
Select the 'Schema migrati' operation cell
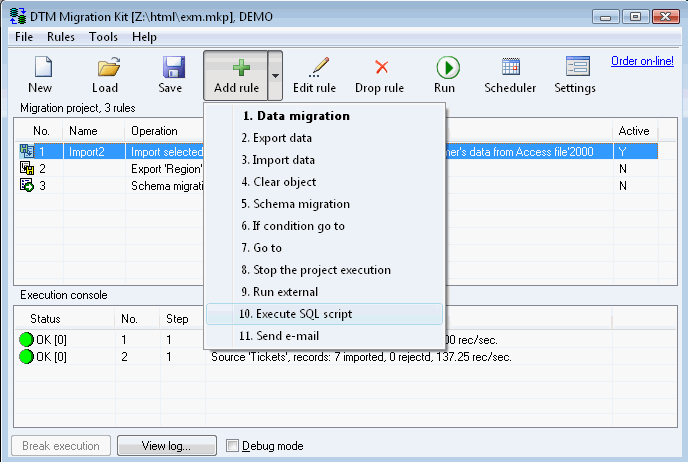coord(167,186)
